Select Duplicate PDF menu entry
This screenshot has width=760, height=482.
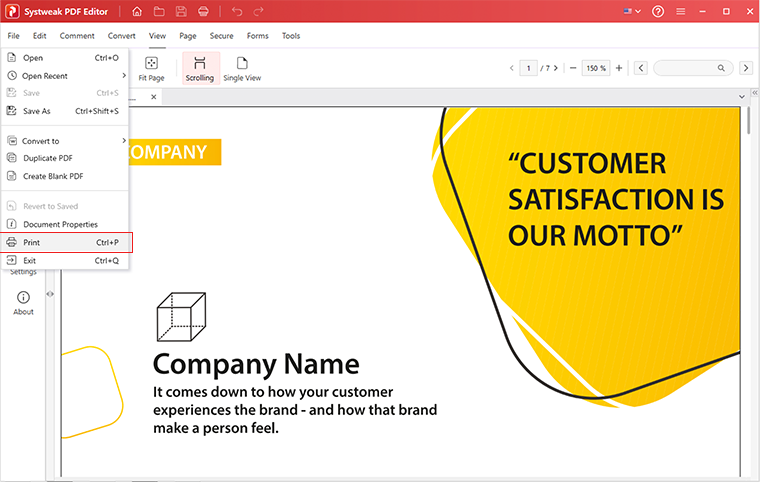[x=64, y=158]
